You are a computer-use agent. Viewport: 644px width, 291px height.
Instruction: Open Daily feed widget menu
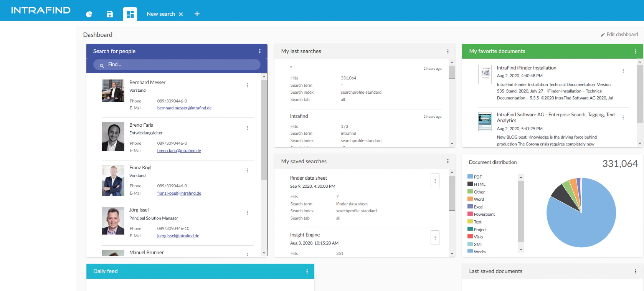[x=307, y=271]
